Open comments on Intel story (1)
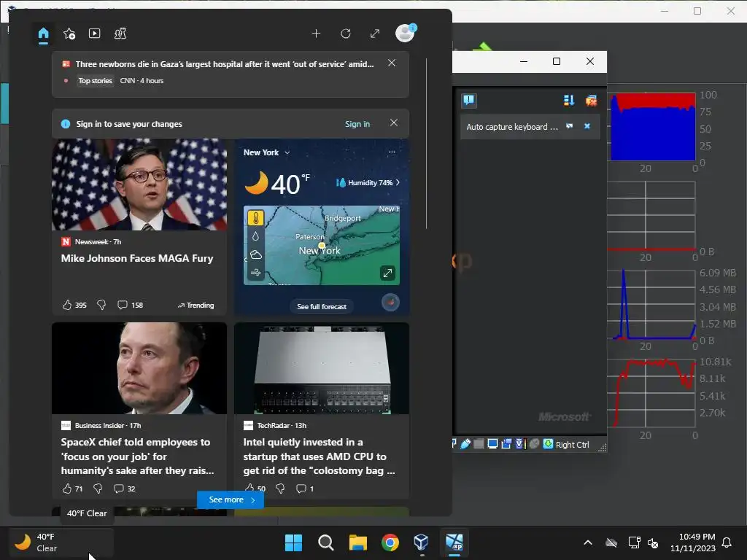 tap(305, 489)
